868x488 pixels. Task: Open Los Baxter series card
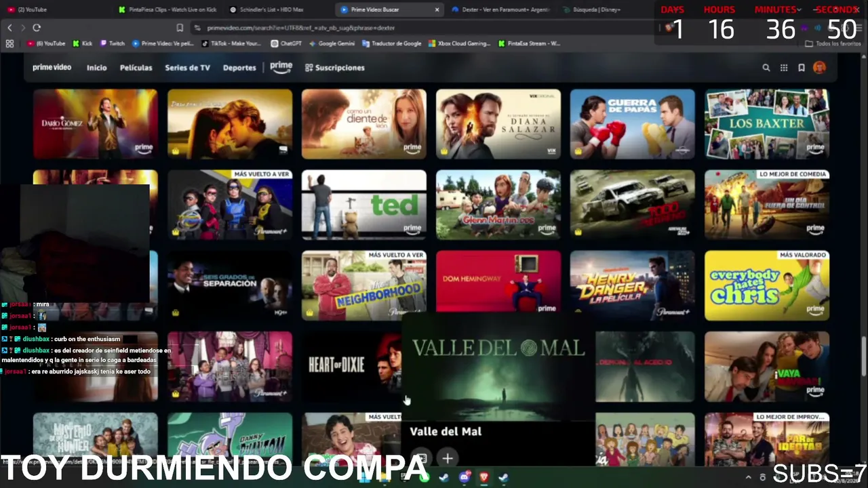coord(767,124)
